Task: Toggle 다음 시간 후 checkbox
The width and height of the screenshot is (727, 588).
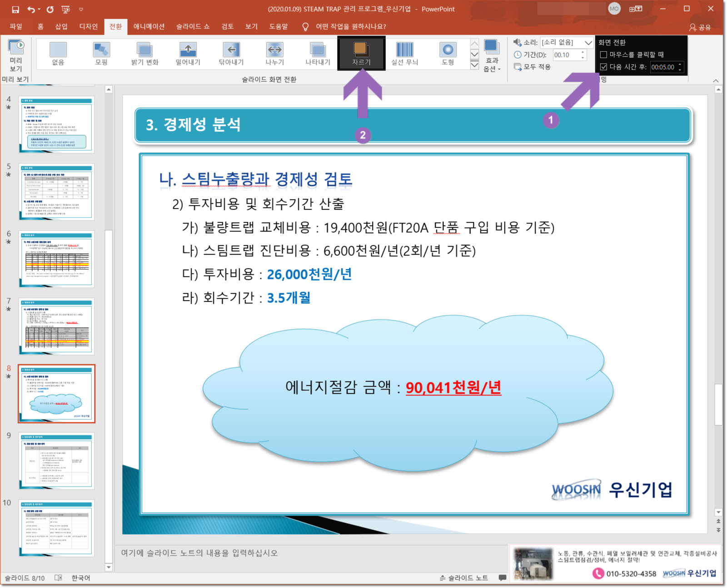Action: pyautogui.click(x=603, y=67)
